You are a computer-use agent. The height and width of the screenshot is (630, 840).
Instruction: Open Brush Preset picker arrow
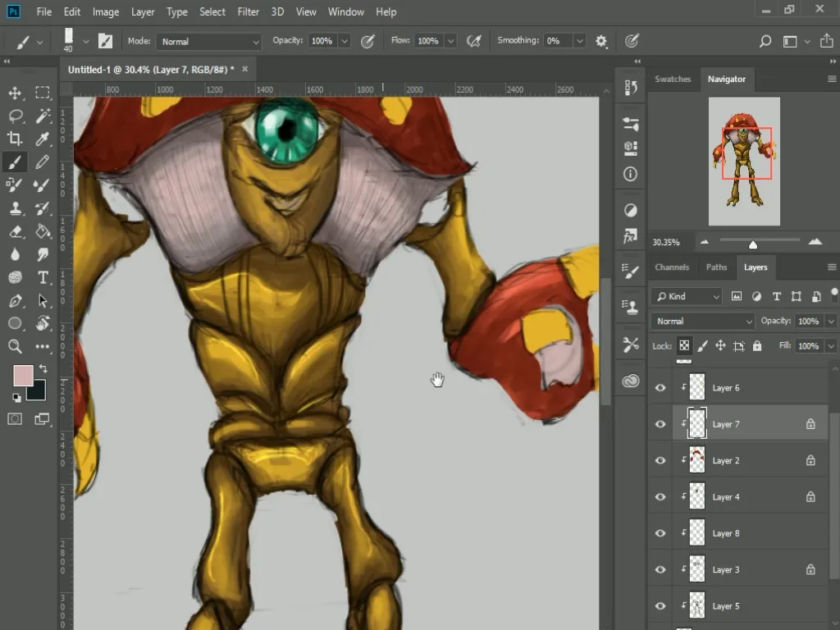click(x=85, y=41)
